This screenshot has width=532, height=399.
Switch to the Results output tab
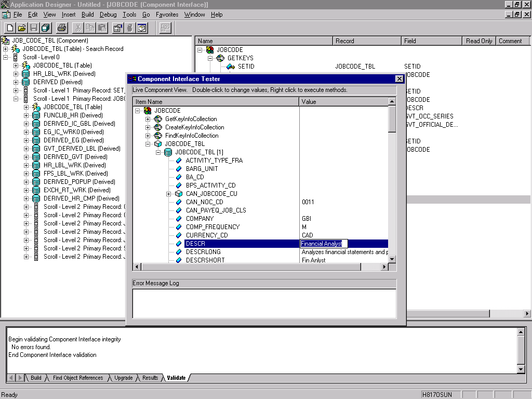150,378
